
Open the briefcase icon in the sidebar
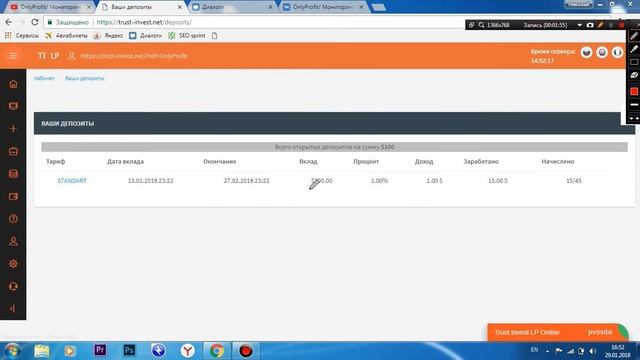[13, 151]
